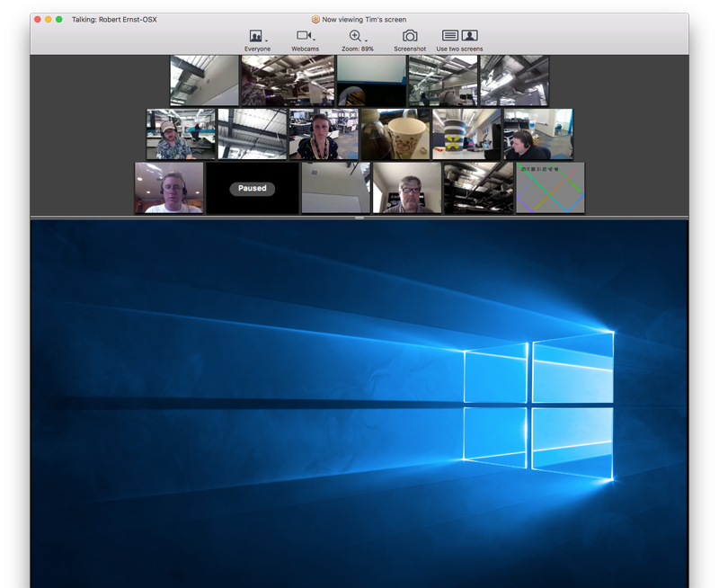Select the webcam thumbnail showing the coffee mug

399,135
